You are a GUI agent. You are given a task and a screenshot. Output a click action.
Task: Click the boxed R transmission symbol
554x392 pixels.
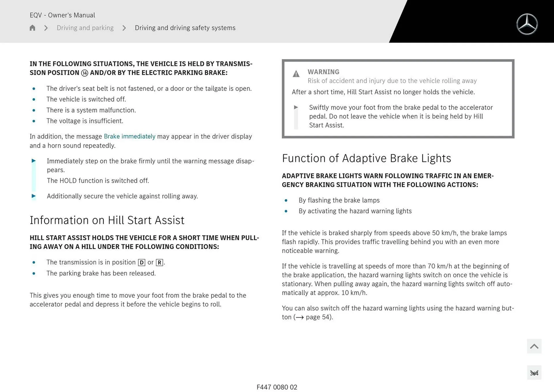pyautogui.click(x=160, y=262)
